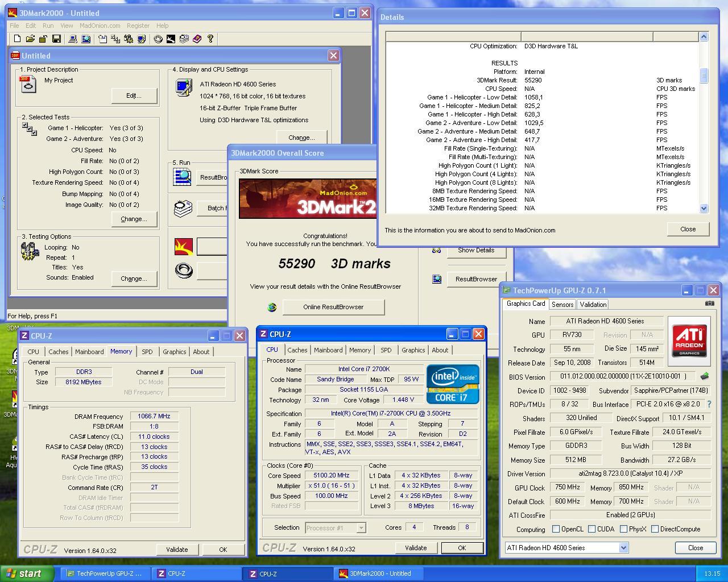Click the question mark help toolbar icon

tap(210, 39)
